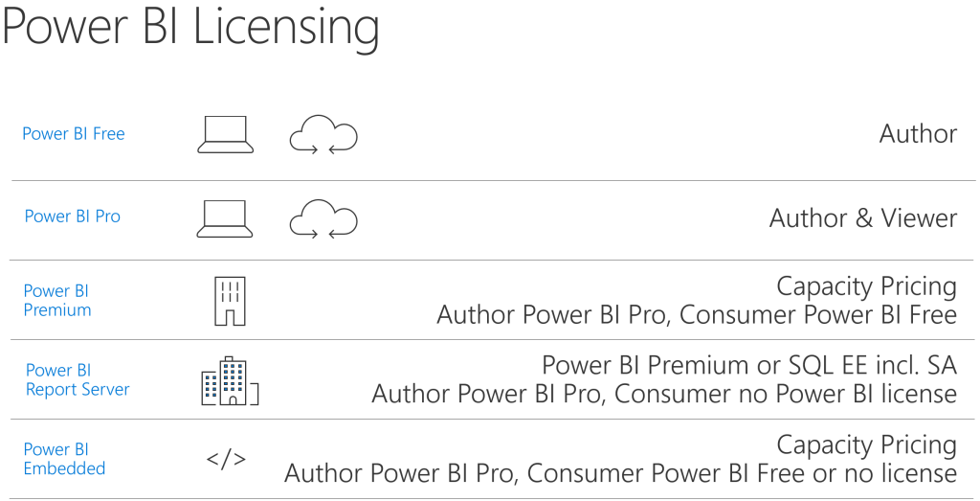Screen dimensions: 980x501
Task: Click the Consumer no Power BI license line
Action: [664, 394]
